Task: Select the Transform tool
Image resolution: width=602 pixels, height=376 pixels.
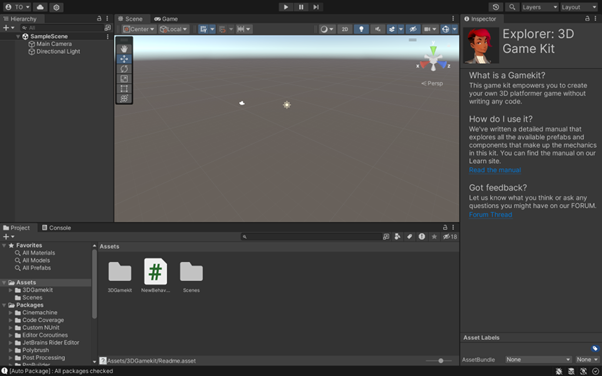Action: (124, 99)
